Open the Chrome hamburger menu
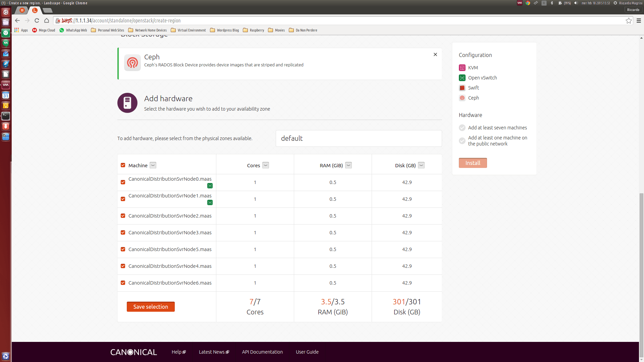644x362 pixels. [x=639, y=21]
